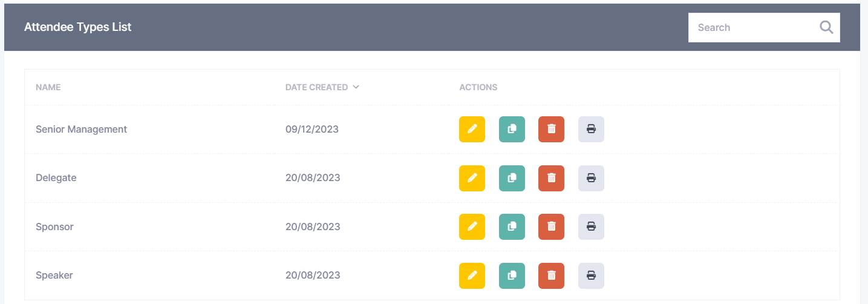
Task: Delete the Delegate row with trash icon
Action: [x=551, y=178]
